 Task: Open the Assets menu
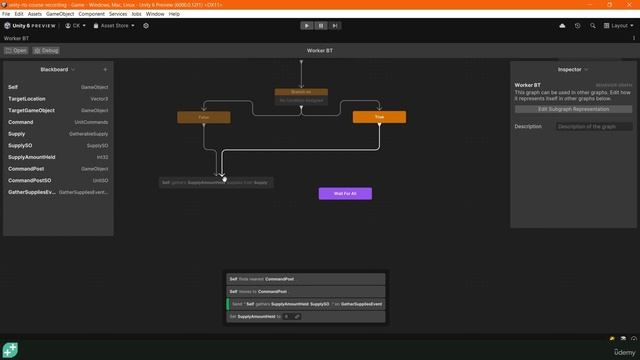(35, 14)
